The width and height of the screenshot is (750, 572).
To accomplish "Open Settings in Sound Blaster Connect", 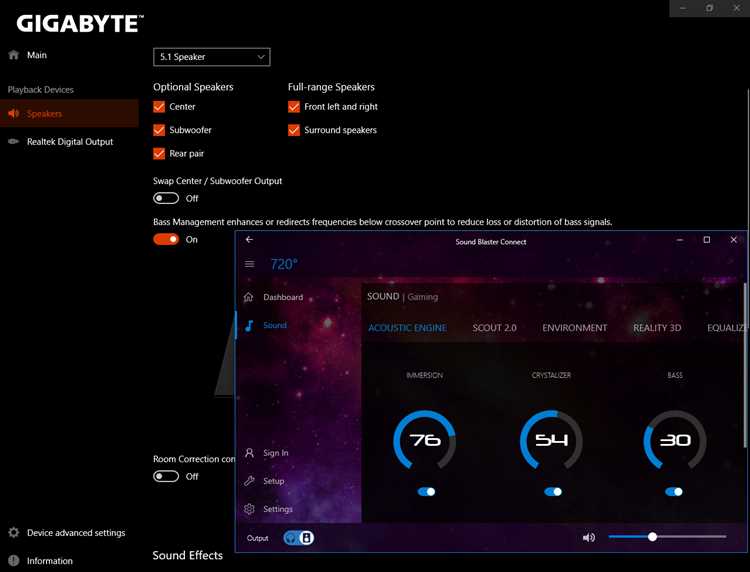I will tap(278, 509).
